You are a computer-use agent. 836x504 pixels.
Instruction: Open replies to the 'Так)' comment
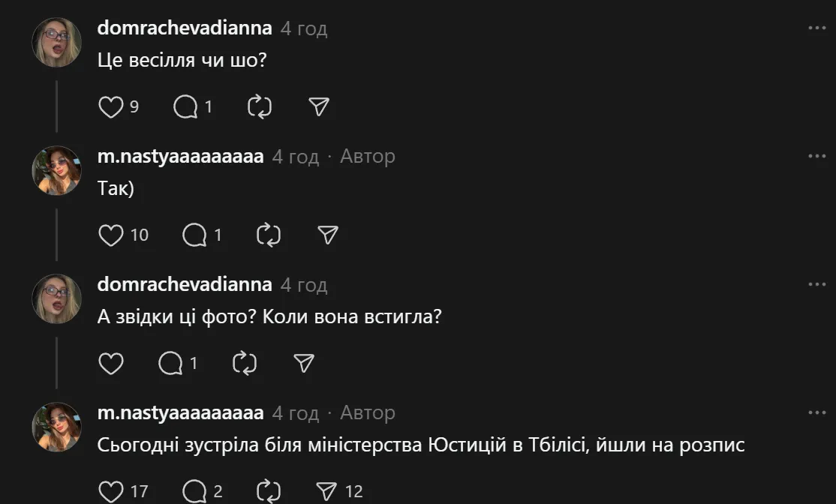(194, 235)
